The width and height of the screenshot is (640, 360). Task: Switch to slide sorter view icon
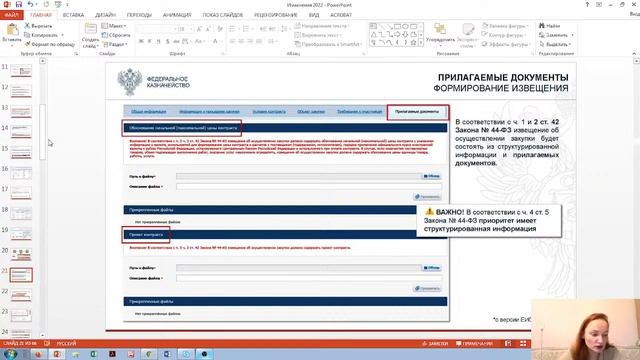[x=523, y=344]
